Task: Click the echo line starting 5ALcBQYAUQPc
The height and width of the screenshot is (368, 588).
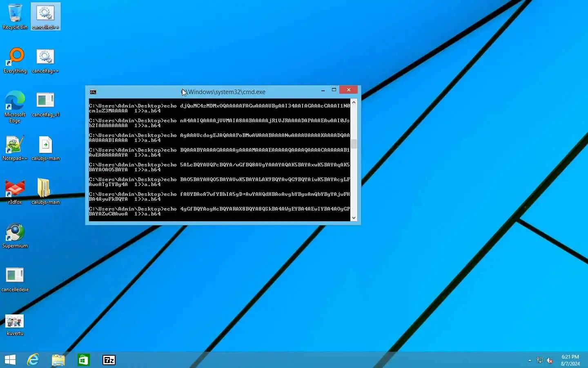Action: coord(219,167)
